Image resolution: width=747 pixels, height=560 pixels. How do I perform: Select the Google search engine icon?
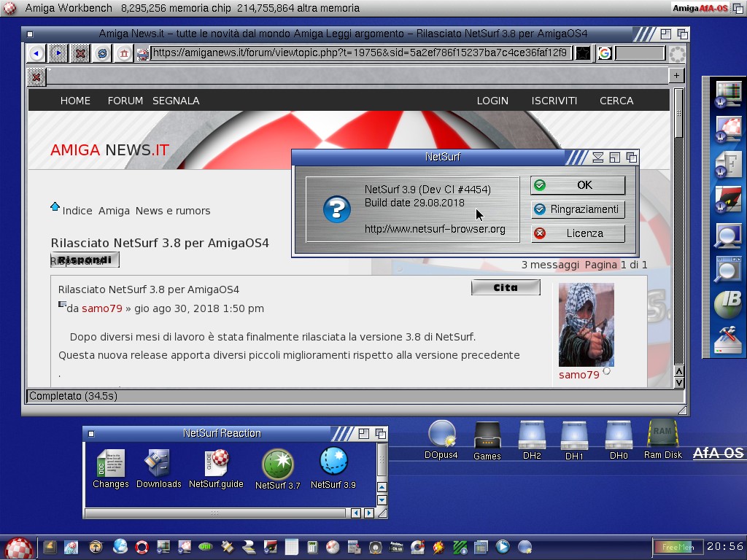(x=605, y=53)
